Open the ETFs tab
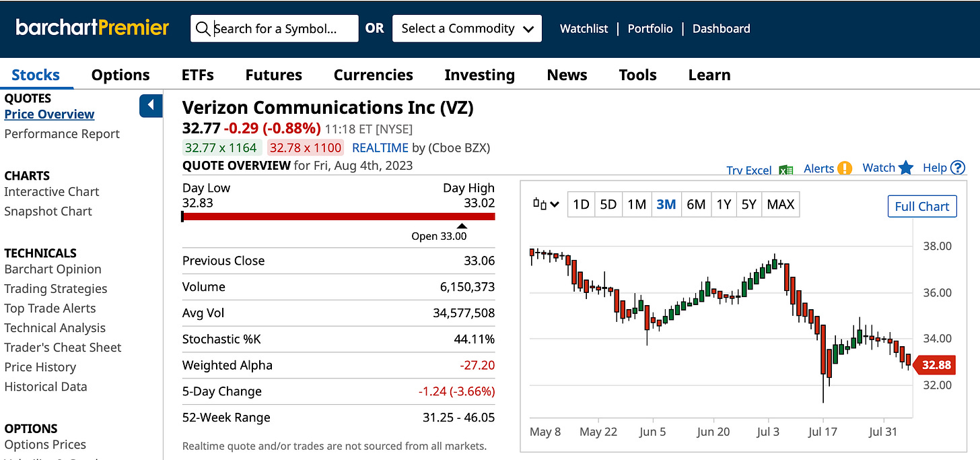Image resolution: width=980 pixels, height=460 pixels. 198,75
